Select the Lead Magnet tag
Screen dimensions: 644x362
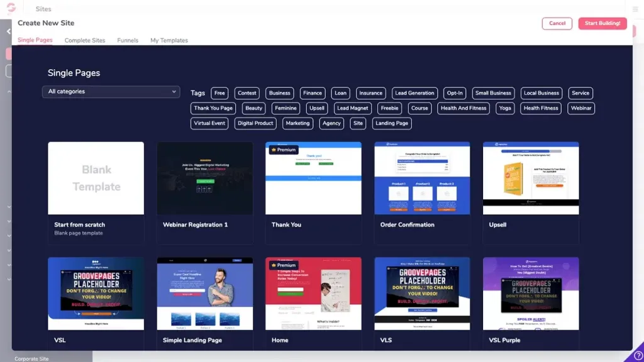tap(352, 108)
